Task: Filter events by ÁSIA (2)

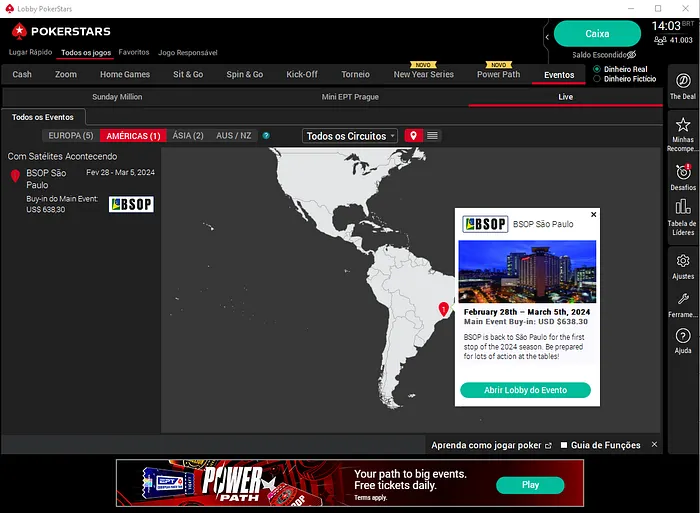Action: pos(188,136)
